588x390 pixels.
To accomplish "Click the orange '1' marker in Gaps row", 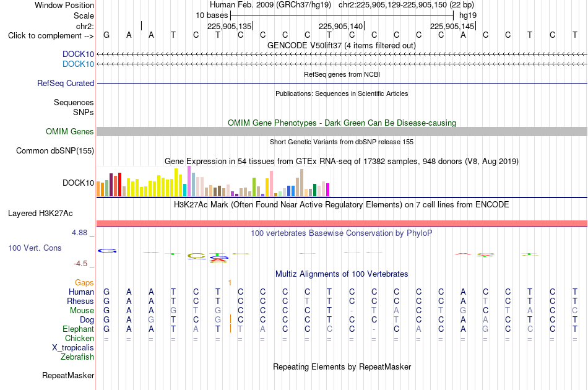I will (x=230, y=283).
